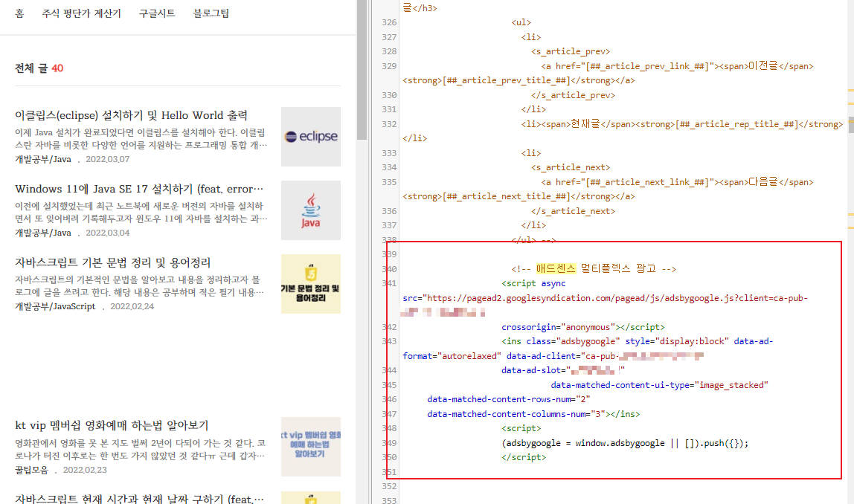Click [##_article_rep_title_##] on line 332
This screenshot has width=854, height=504.
coord(736,124)
